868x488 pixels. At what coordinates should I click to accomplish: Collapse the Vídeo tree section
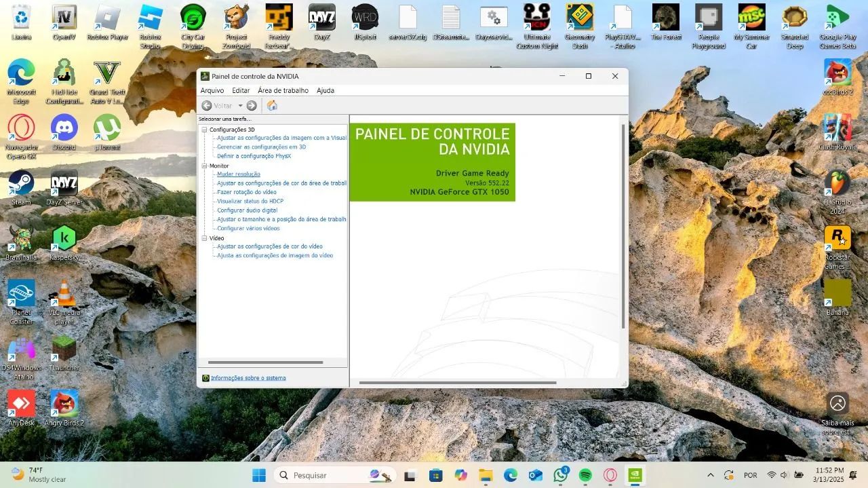pos(204,238)
